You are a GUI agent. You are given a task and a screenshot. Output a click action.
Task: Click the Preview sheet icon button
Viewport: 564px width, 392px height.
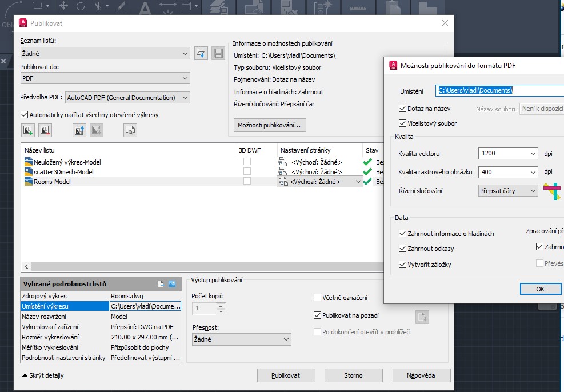(130, 130)
